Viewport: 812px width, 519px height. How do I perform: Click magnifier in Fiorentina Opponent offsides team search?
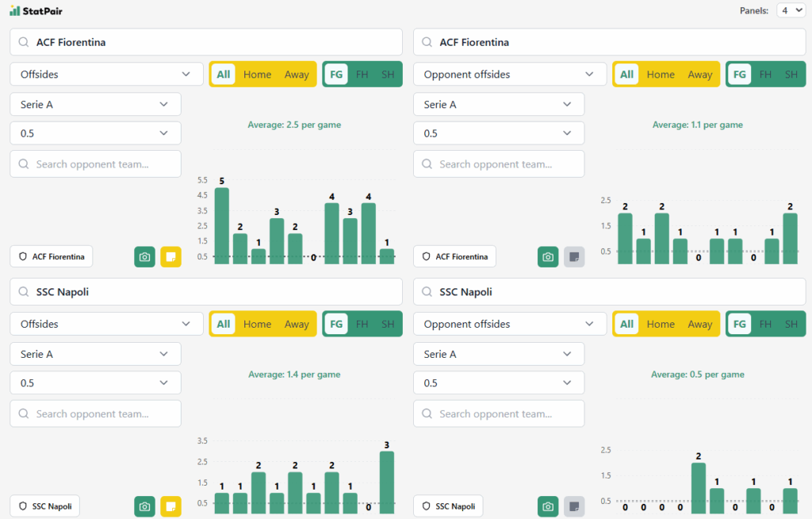427,42
